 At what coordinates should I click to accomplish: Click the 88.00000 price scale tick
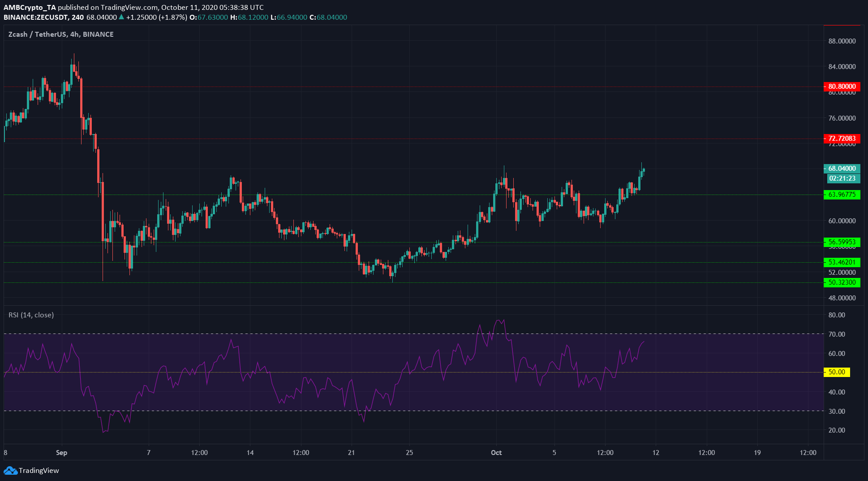coord(842,41)
